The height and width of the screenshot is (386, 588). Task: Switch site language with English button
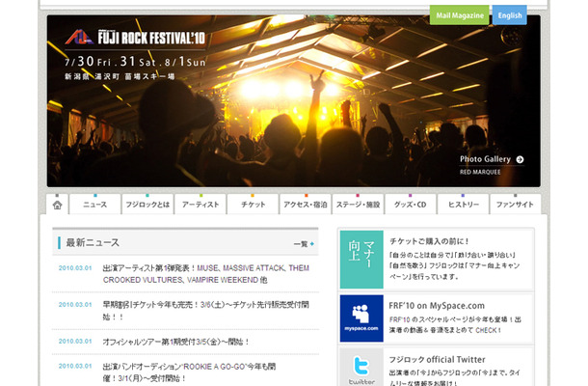510,15
